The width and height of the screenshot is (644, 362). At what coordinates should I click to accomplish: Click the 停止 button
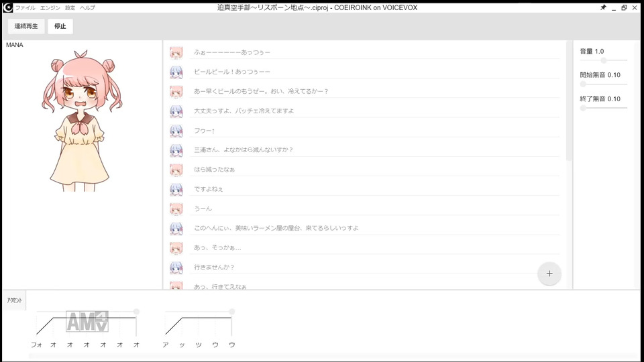[x=60, y=26]
